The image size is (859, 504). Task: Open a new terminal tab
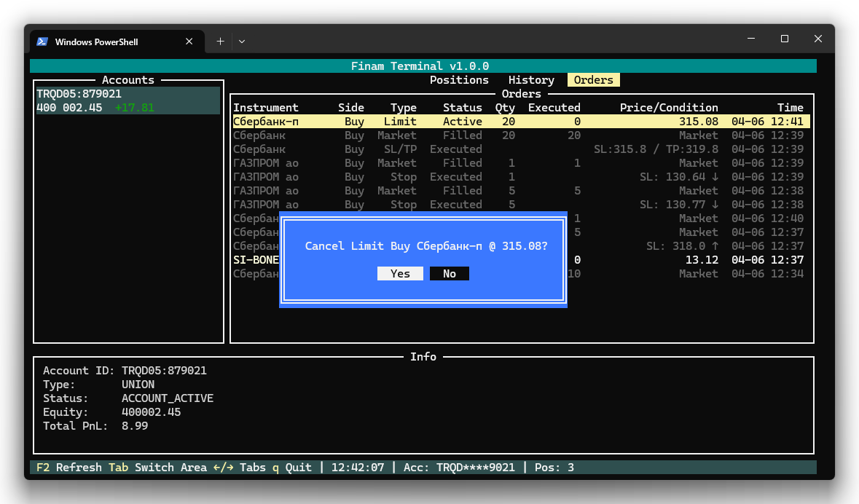[220, 42]
